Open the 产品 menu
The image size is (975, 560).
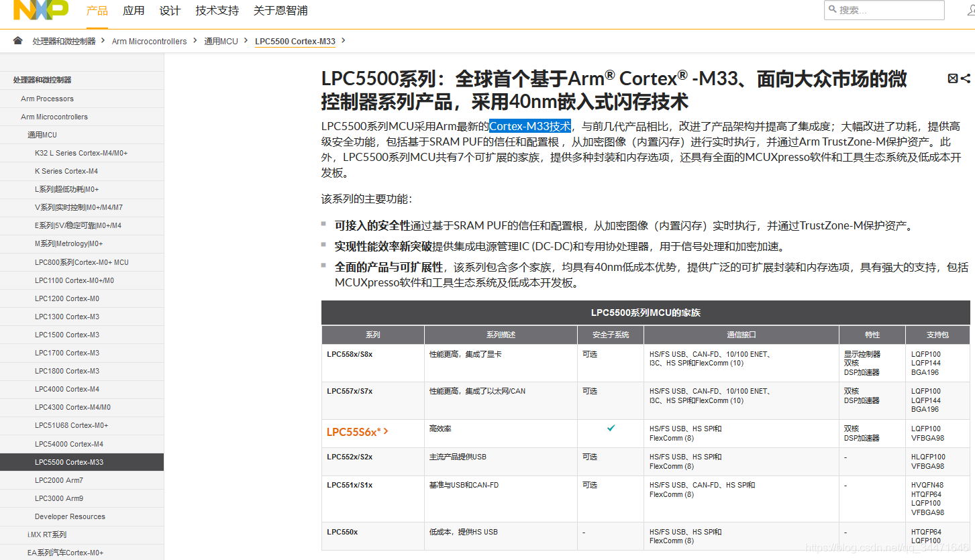[x=97, y=11]
